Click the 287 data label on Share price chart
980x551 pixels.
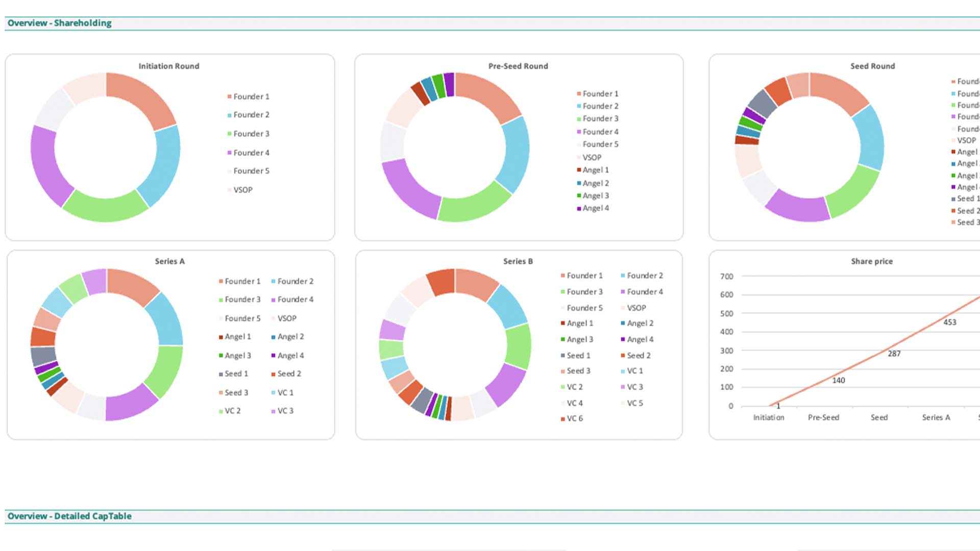(894, 354)
